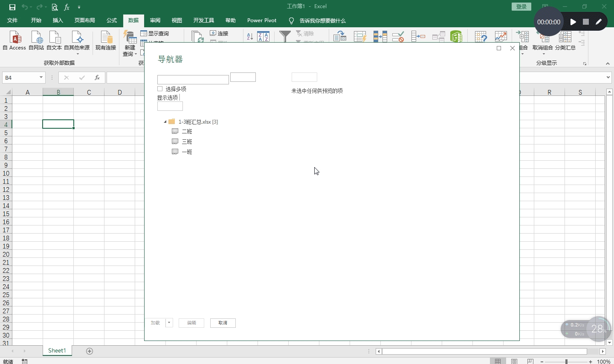This screenshot has height=364, width=614.
Task: Open the Name Box dropdown arrow
Action: point(41,78)
